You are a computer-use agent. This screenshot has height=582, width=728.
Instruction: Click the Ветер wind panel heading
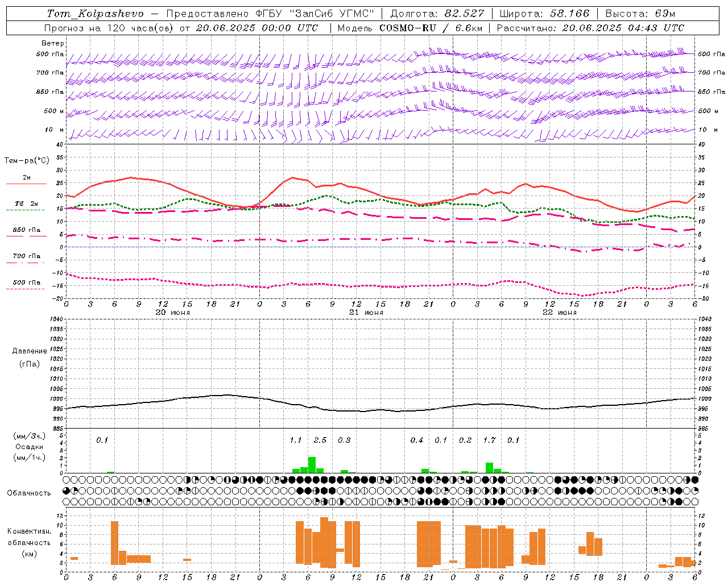click(53, 43)
